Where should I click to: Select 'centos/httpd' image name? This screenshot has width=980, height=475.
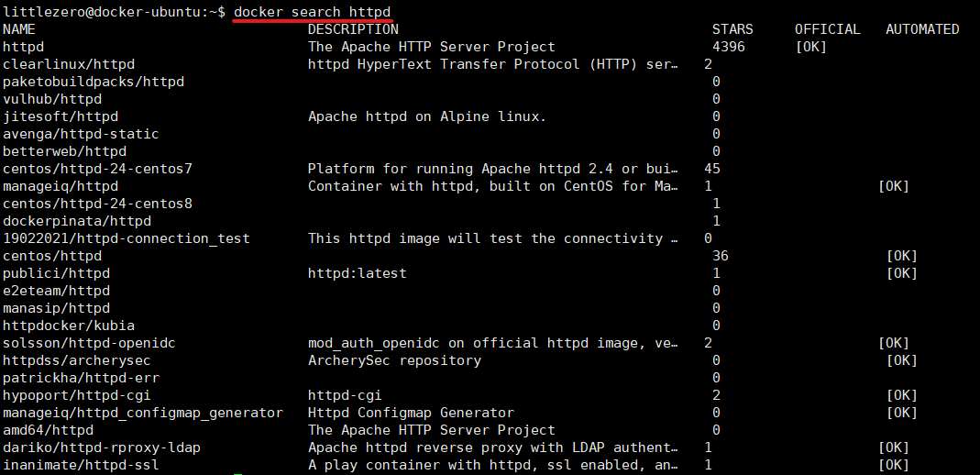pos(52,256)
